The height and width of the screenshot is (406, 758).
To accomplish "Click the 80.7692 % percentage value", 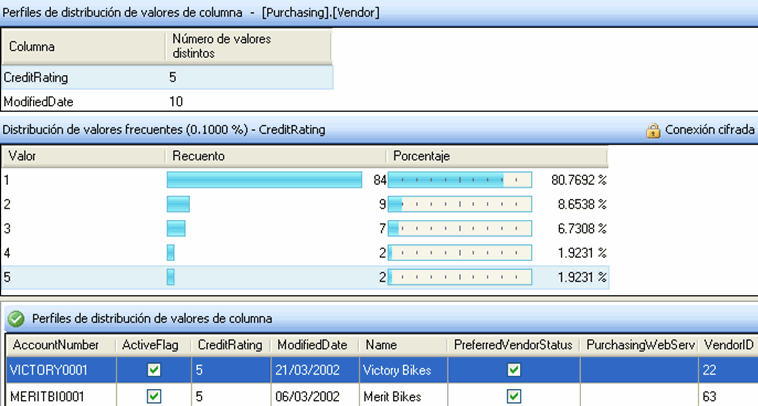I will (x=579, y=180).
